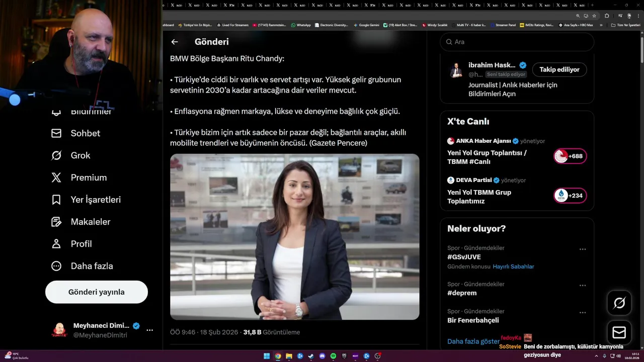
Task: Go back using the Gönderi arrow
Action: click(x=175, y=42)
